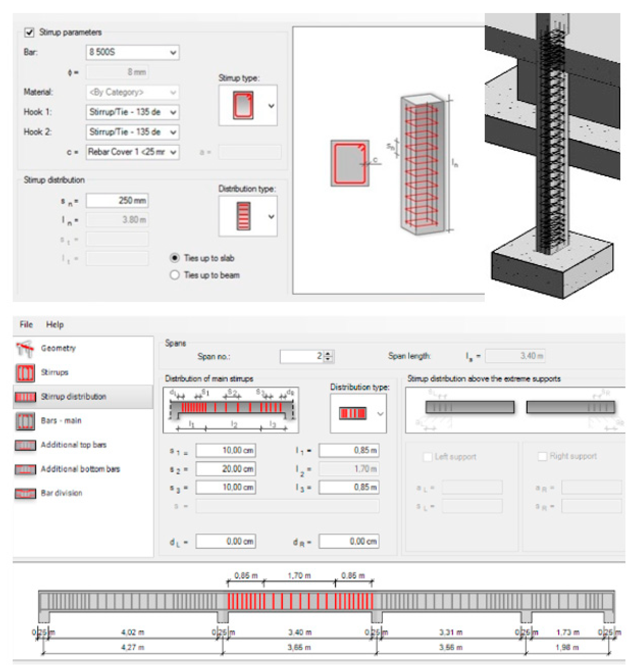This screenshot has width=636, height=672.
Task: Open the Help menu
Action: pos(55,324)
